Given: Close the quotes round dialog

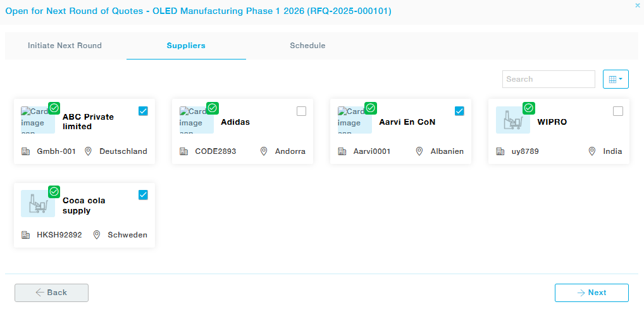Looking at the screenshot, I should [637, 5].
